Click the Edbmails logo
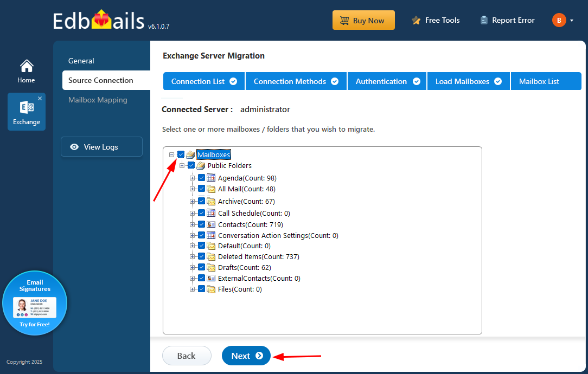This screenshot has width=588, height=374. [99, 20]
